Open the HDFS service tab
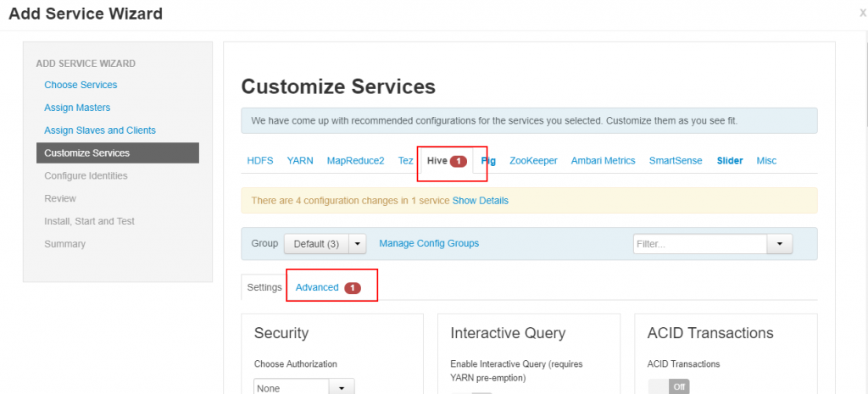 (260, 160)
